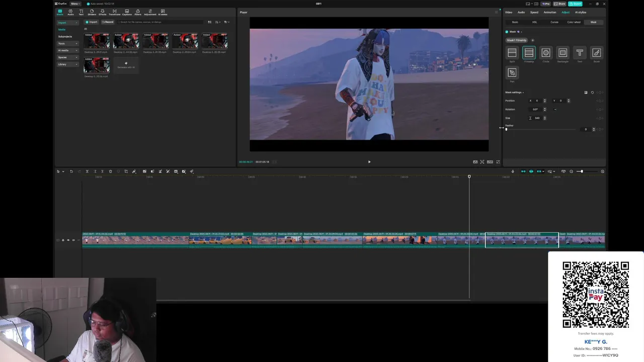Select the Desktop 2..33.06.mp4 media thumbnail
Viewport: 644px width, 362px height.
(96, 65)
